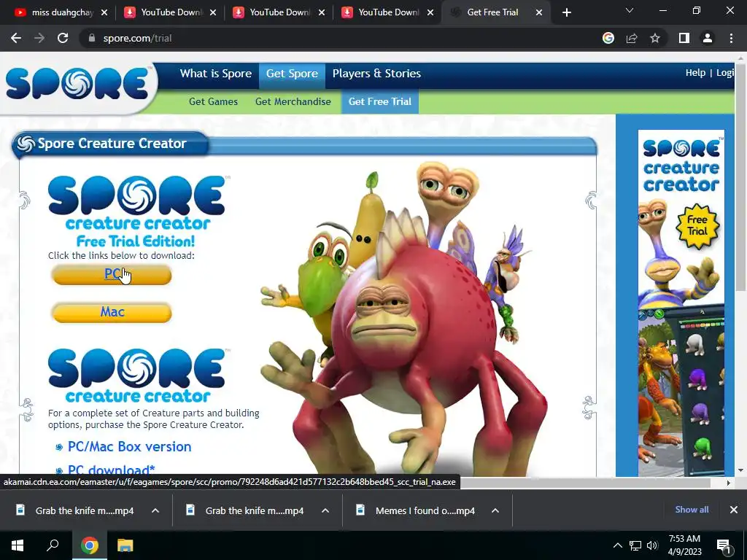Open the network tray icon

pos(635,545)
